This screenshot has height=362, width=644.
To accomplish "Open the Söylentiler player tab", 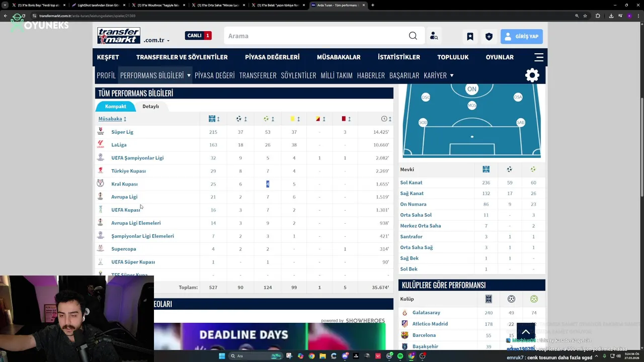I will [299, 75].
